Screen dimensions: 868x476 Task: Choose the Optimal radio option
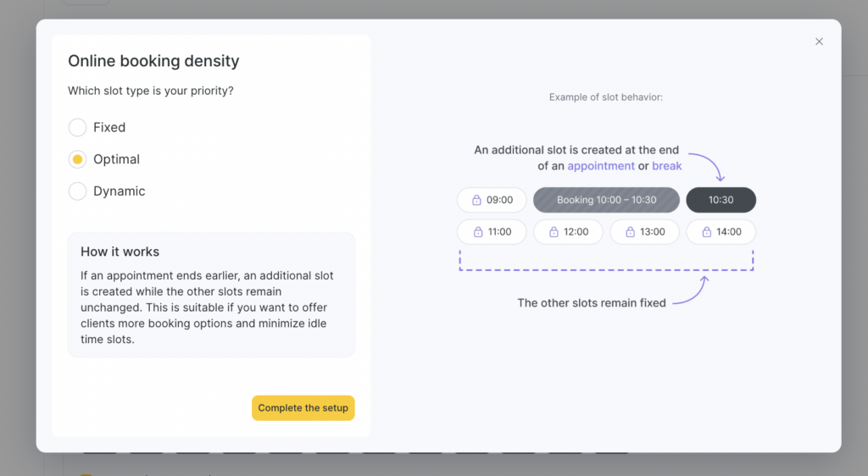click(x=78, y=159)
